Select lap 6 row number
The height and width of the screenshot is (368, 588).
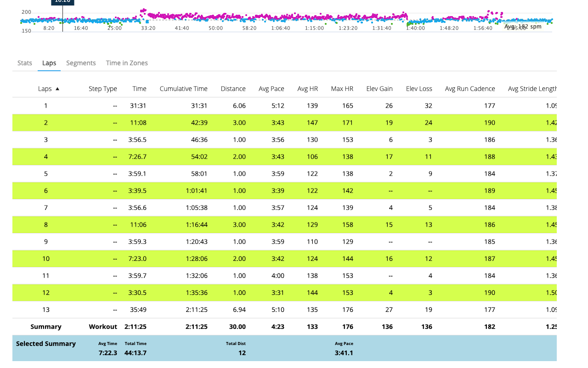point(46,191)
